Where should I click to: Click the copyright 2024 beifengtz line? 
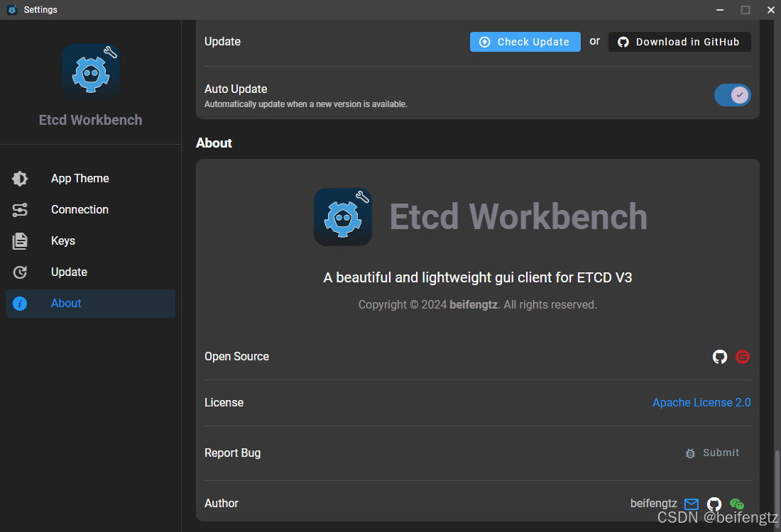tap(478, 304)
